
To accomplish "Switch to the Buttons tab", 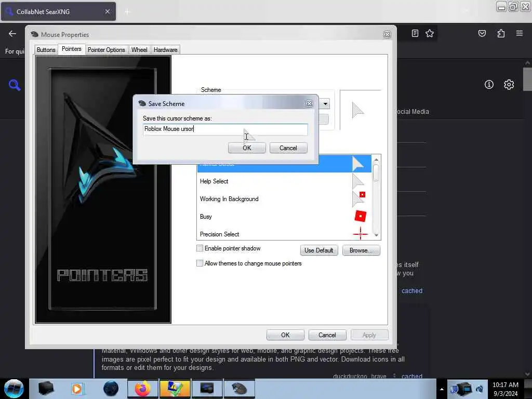I will coord(46,49).
